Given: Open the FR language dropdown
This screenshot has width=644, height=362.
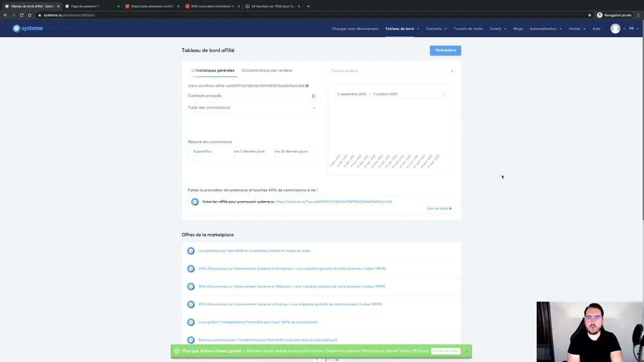Looking at the screenshot, I should point(633,29).
